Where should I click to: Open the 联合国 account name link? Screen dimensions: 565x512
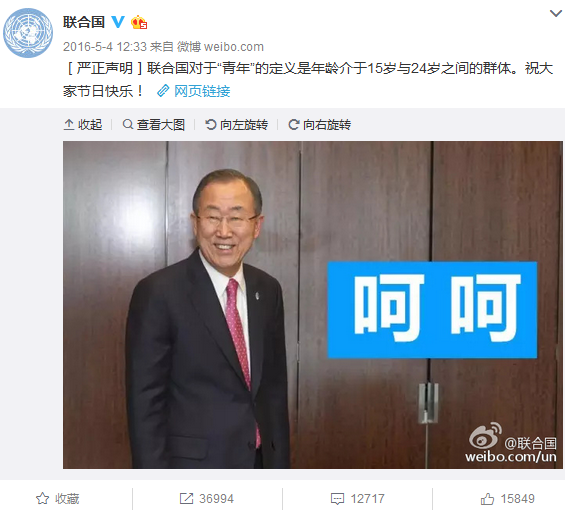pyautogui.click(x=84, y=22)
